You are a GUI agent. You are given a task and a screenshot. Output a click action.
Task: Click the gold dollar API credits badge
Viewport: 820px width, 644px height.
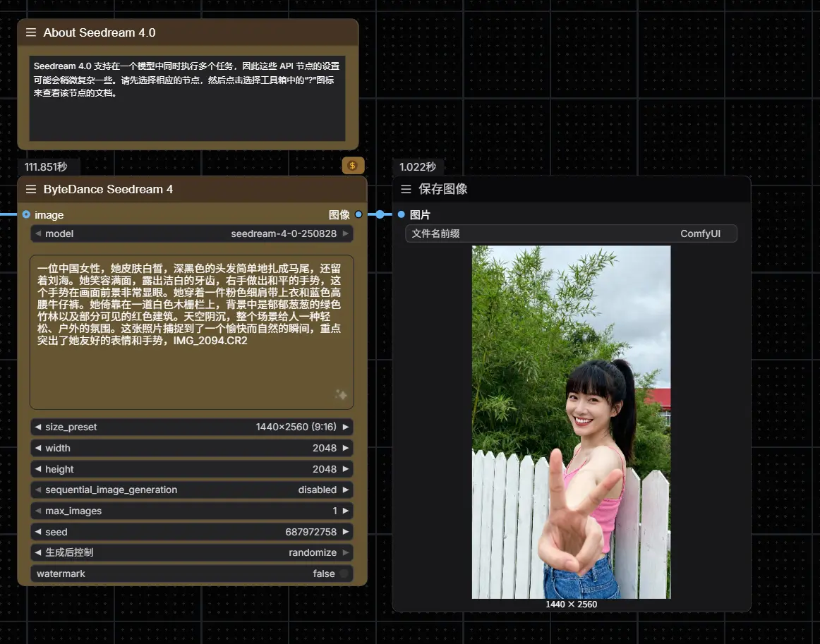click(353, 165)
